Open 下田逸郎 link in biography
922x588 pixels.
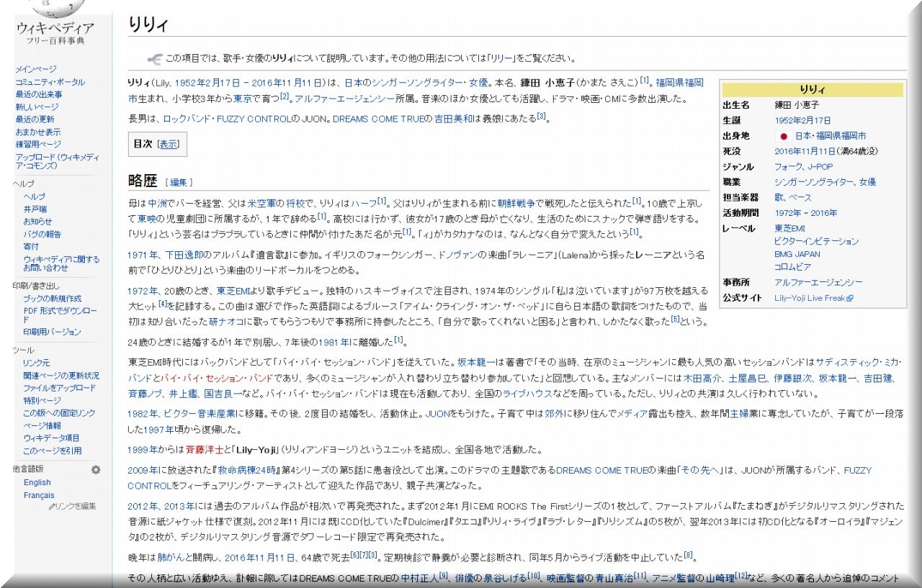184,255
